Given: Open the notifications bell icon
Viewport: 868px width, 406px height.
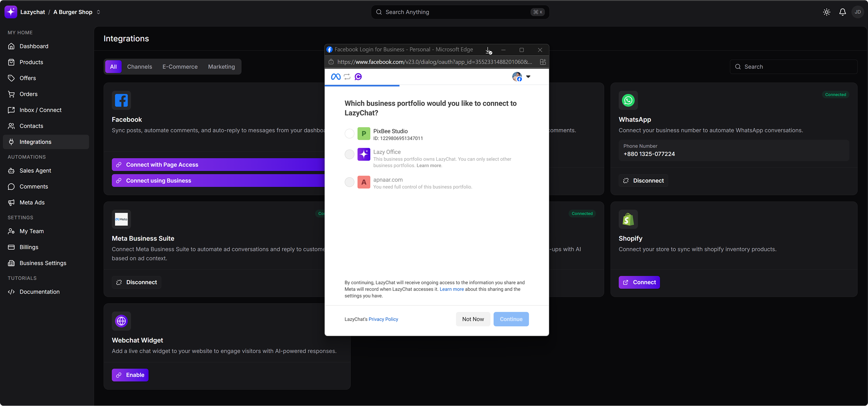Looking at the screenshot, I should pyautogui.click(x=842, y=12).
